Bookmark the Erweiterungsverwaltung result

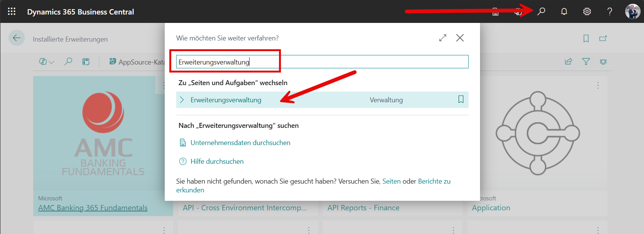[461, 99]
